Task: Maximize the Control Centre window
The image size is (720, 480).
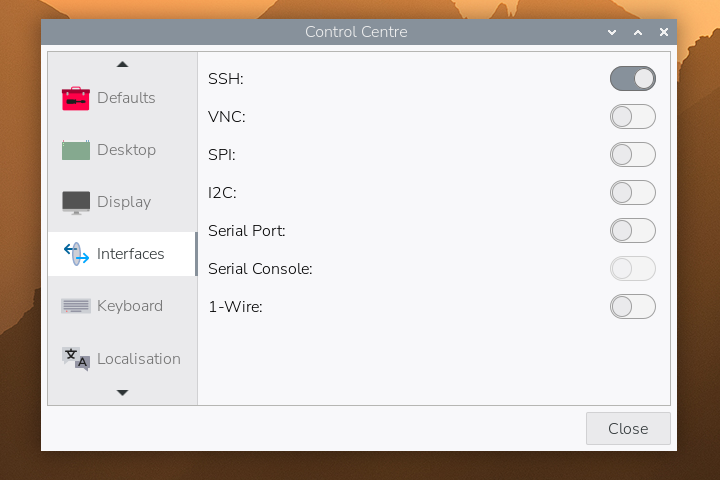Action: [638, 32]
